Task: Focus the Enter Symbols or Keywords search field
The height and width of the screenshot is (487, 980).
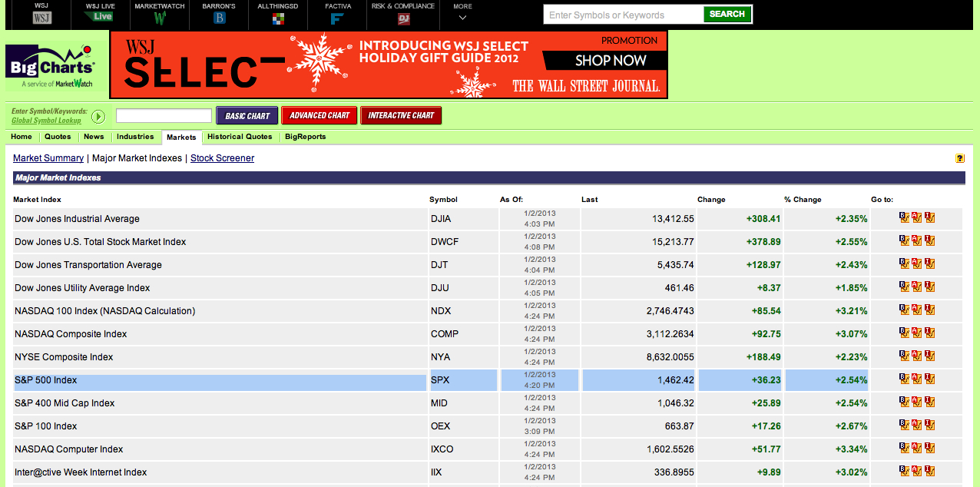Action: tap(623, 15)
